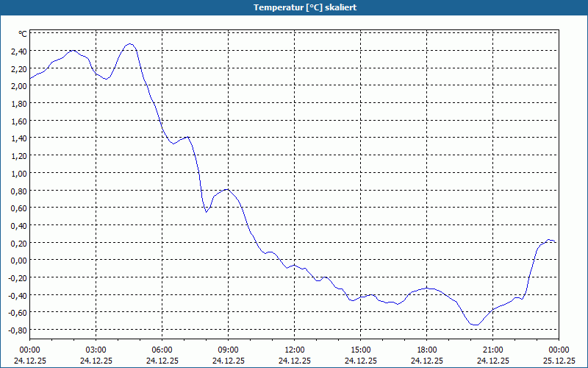
Task: Click the 24.12.25 date under 03:00
Action: pyautogui.click(x=96, y=361)
